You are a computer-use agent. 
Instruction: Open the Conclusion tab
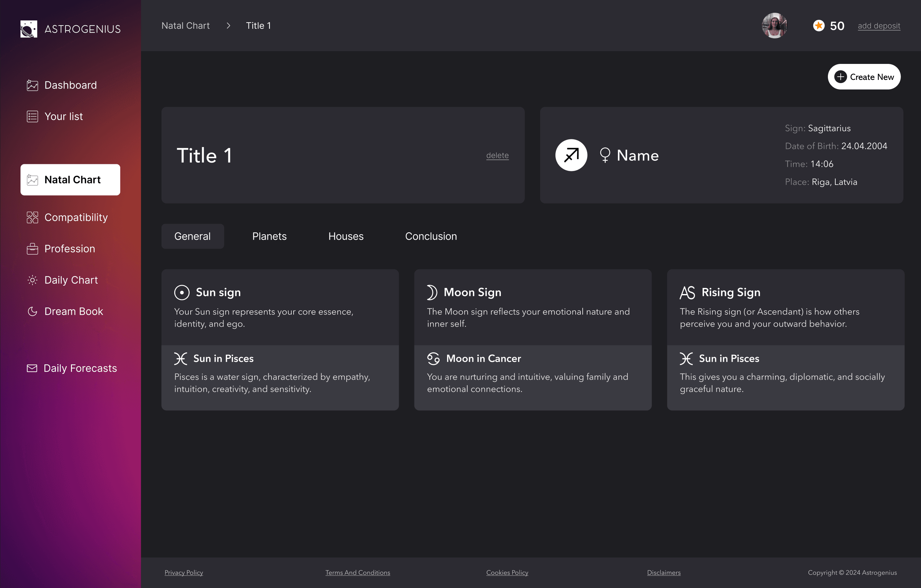tap(431, 236)
